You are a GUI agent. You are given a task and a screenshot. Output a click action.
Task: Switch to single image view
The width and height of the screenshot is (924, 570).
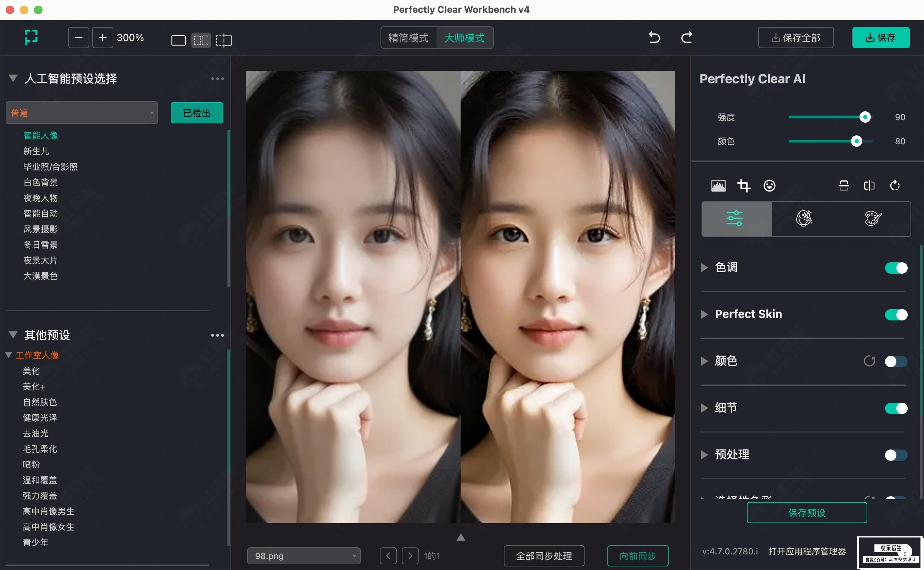[179, 40]
